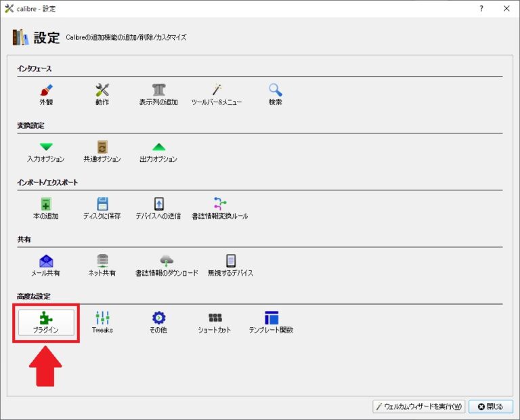Screen dimensions: 520x420
Task: Open 表示列の追加 column settings
Action: 158,95
